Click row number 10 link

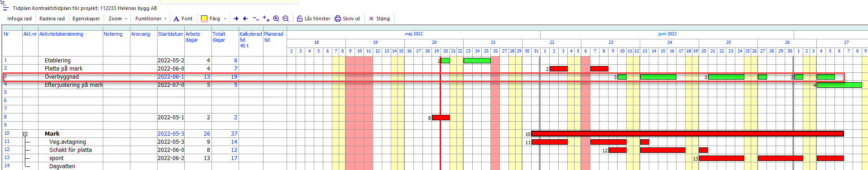(7, 133)
